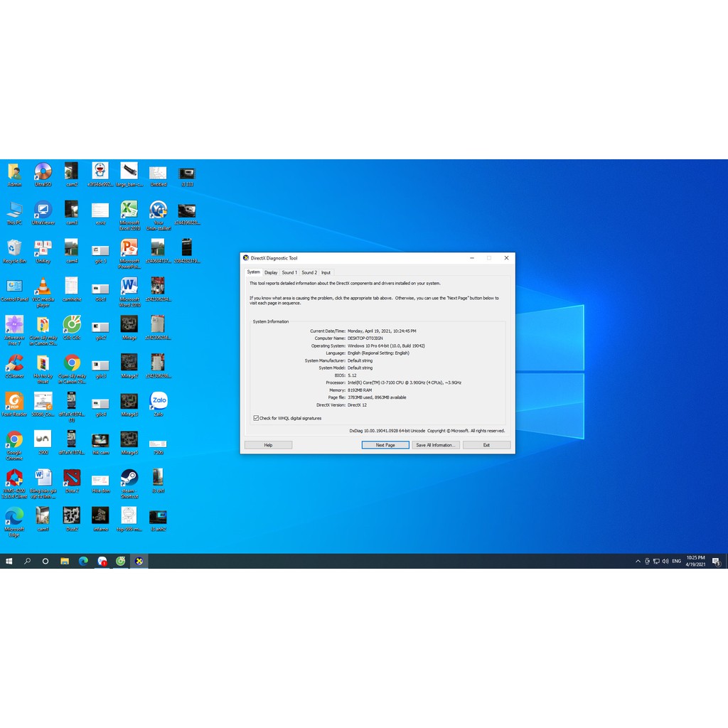Open the ENG language input selector
This screenshot has width=728, height=728.
tap(676, 562)
